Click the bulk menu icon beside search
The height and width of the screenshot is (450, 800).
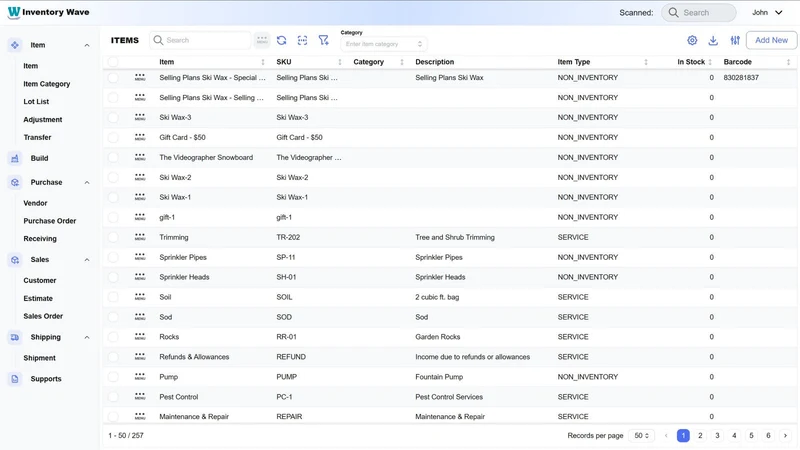(262, 40)
